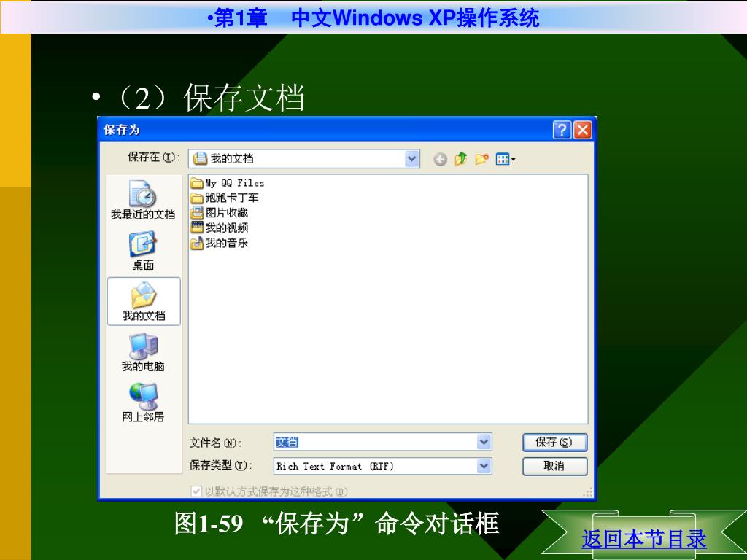Image resolution: width=747 pixels, height=560 pixels.
Task: Expand the 保存类型 dropdown arrow
Action: click(484, 466)
